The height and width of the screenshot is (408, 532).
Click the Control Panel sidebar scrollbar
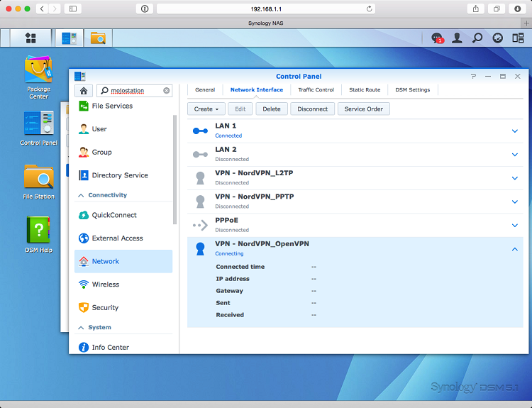point(175,170)
